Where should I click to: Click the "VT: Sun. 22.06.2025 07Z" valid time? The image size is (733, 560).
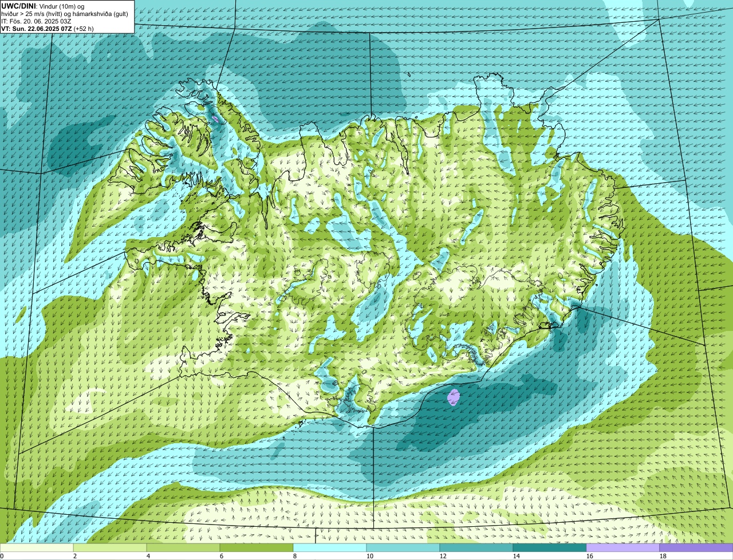coord(37,28)
